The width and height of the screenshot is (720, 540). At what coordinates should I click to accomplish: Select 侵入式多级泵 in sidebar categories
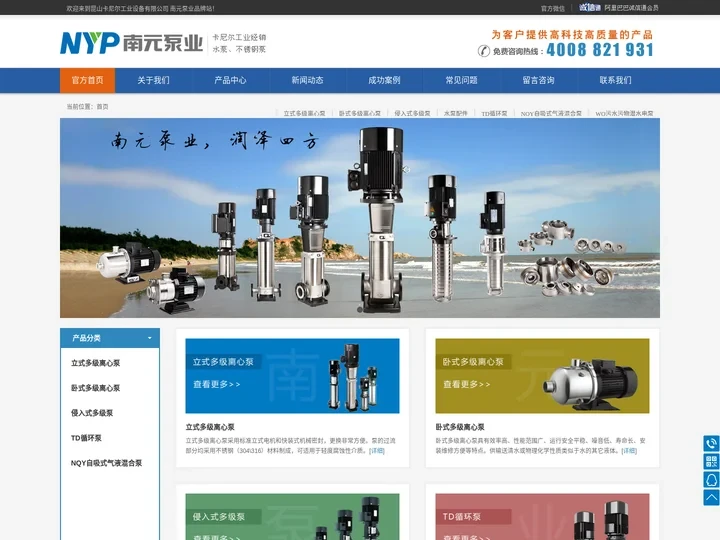point(92,413)
